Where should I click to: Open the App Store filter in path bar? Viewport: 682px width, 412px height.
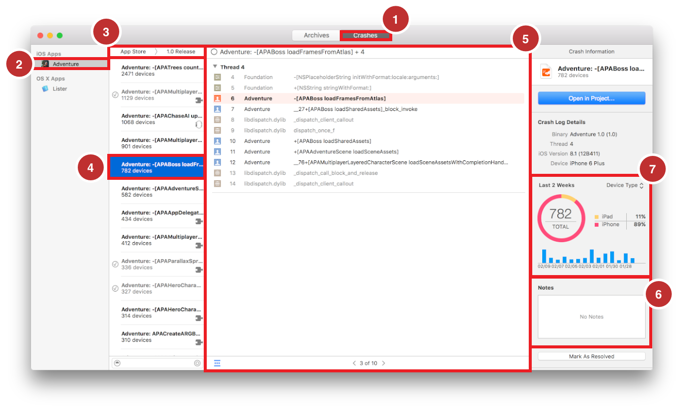(133, 51)
